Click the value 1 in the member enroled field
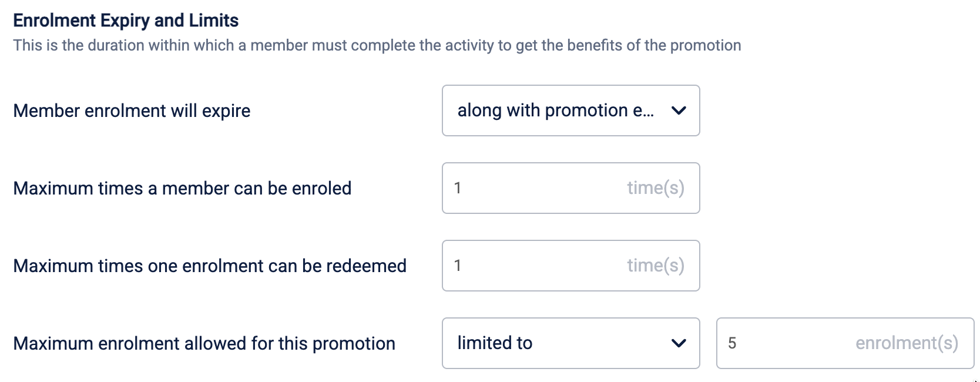Image resolution: width=980 pixels, height=382 pixels. coord(458,188)
